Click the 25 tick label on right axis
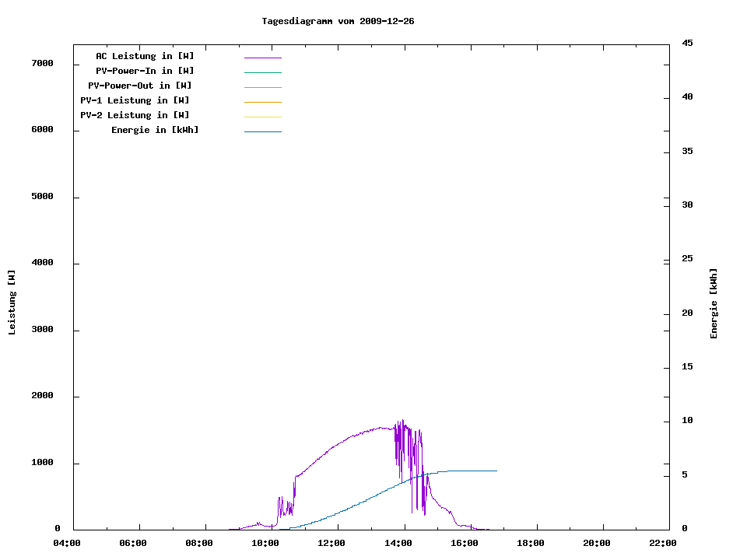Viewport: 747px width, 560px height. [687, 258]
